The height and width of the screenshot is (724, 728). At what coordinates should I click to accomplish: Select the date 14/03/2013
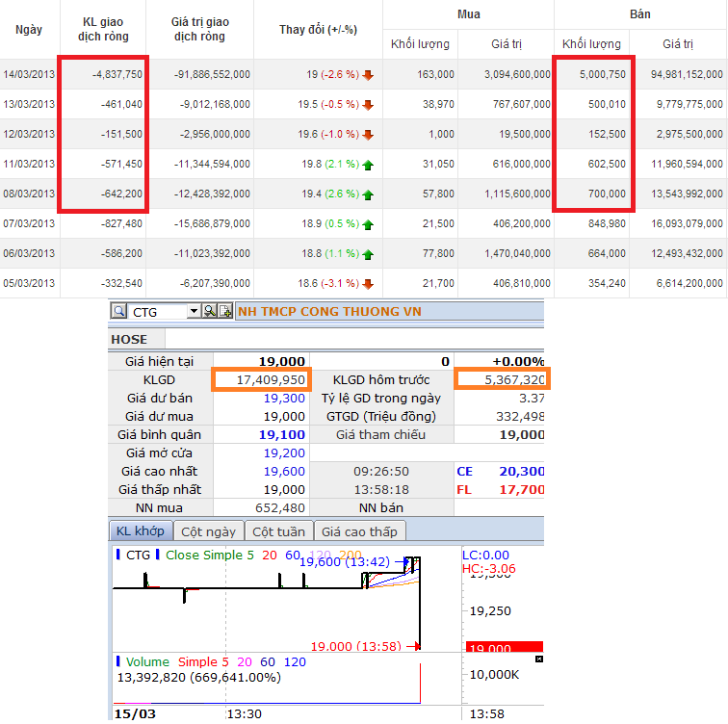coord(29,74)
